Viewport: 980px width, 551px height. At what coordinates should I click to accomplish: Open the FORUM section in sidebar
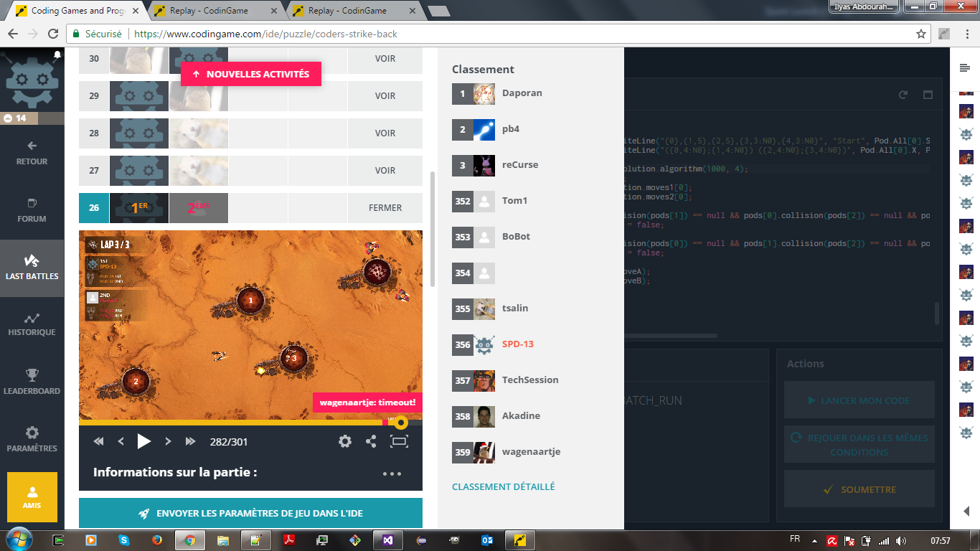pos(32,210)
